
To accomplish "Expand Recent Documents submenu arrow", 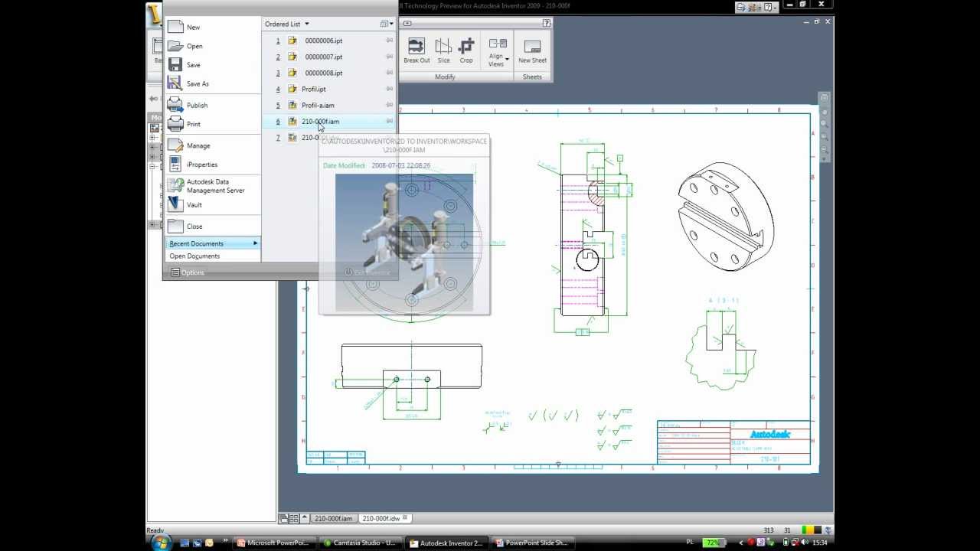I will [255, 243].
